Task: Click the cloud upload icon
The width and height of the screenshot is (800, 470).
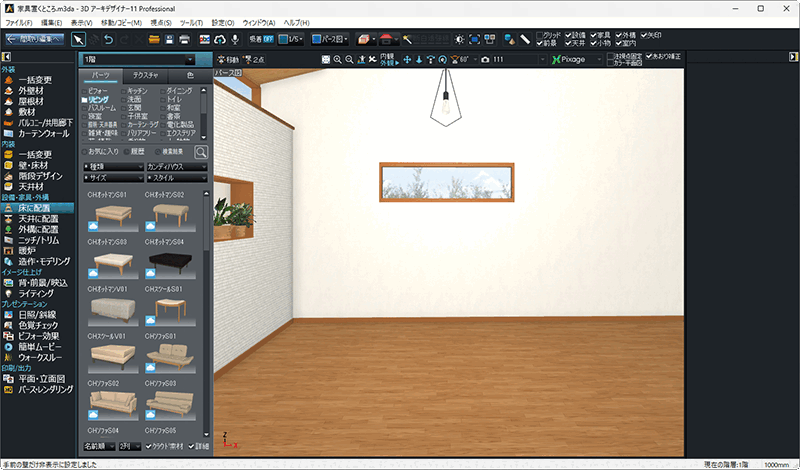Action: [x=218, y=38]
